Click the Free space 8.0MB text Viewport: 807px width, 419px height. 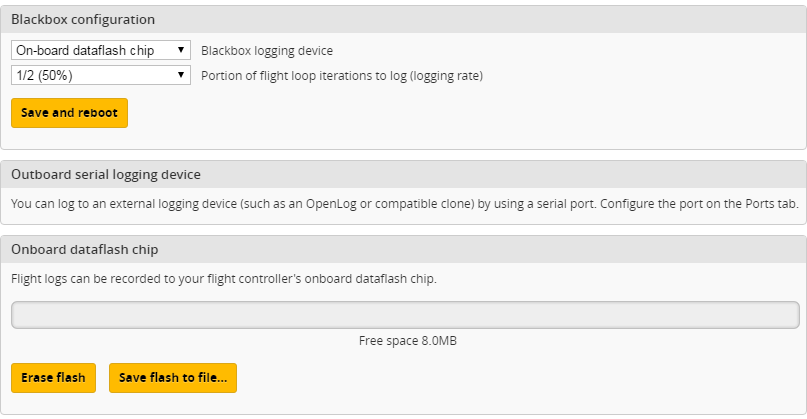[407, 341]
